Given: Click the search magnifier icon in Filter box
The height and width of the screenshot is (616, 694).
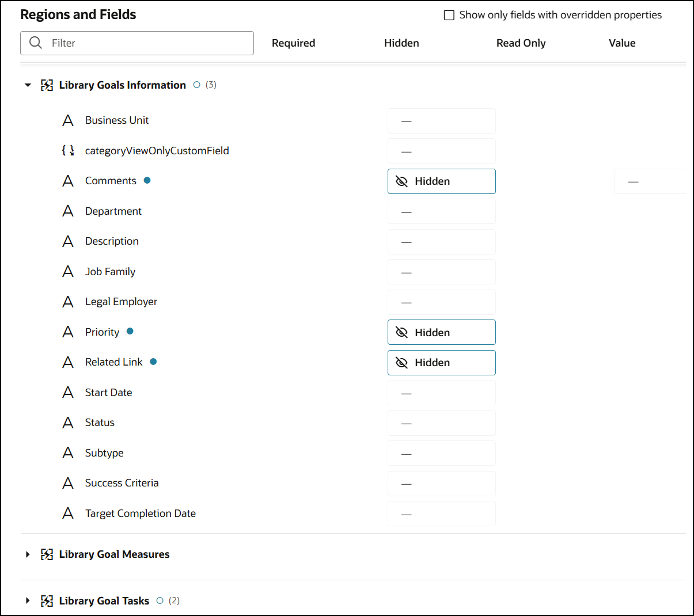Looking at the screenshot, I should tap(36, 43).
